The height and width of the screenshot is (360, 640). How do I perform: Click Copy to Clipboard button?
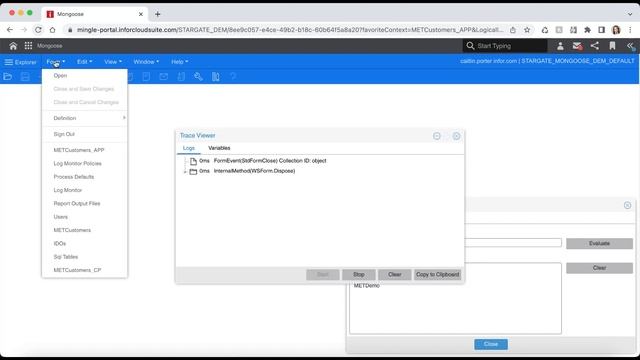click(x=438, y=275)
